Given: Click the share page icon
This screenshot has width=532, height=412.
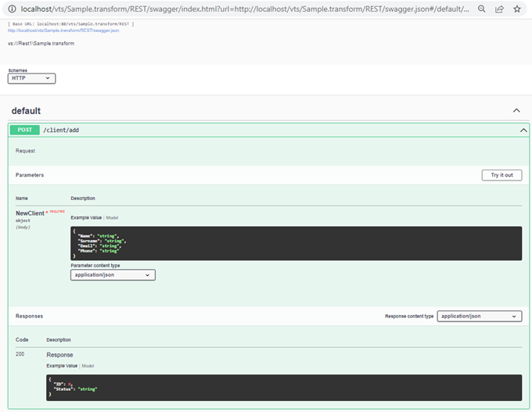Looking at the screenshot, I should [x=499, y=9].
